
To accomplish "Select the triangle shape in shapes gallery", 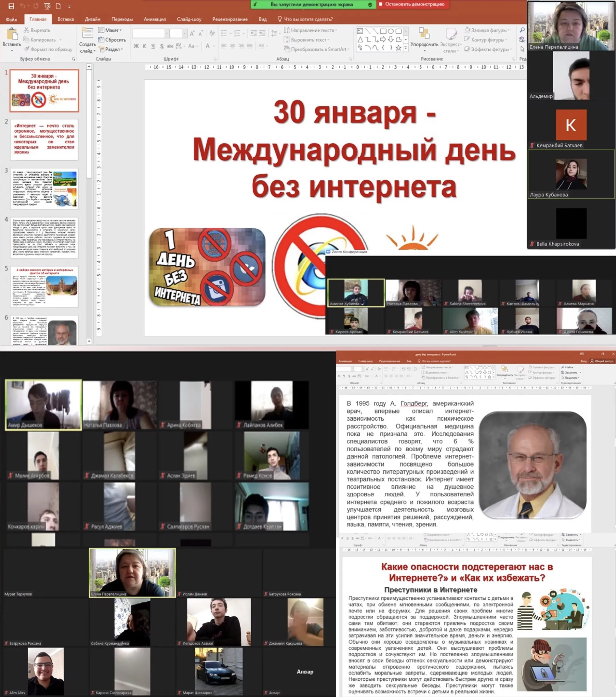I will 360,39.
